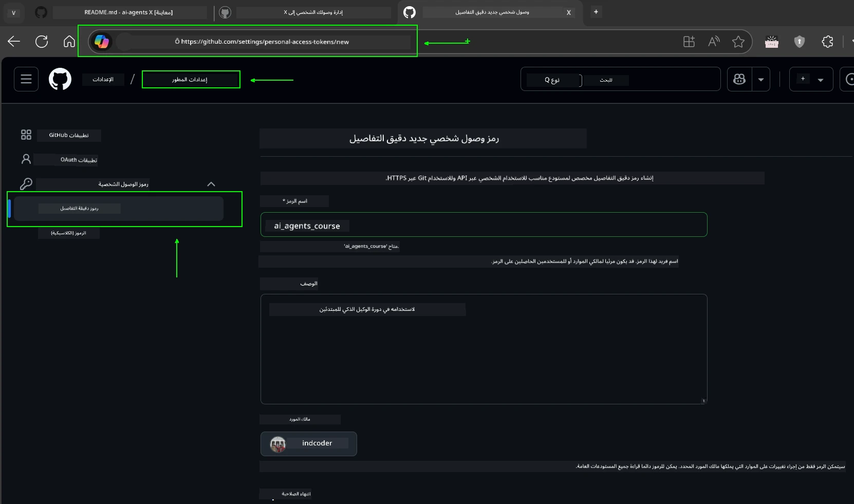
Task: Select رموز دقيقة التفاصيل in the sidebar
Action: point(79,209)
